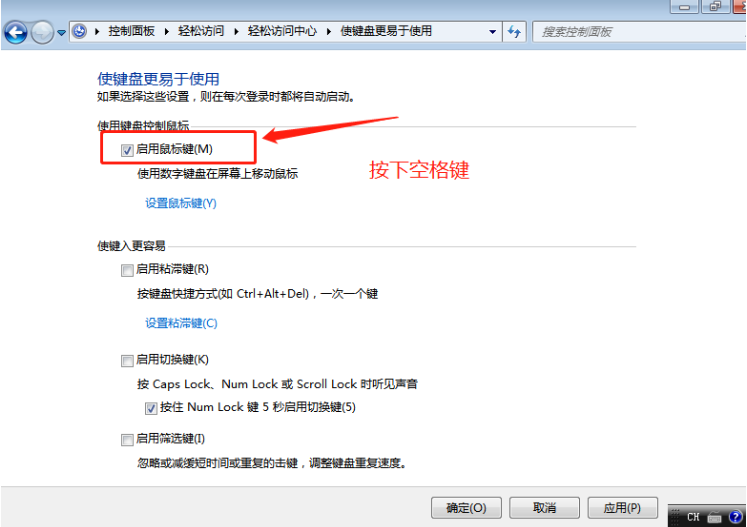Open the recent pages dropdown arrow
Screen dimensions: 747x527
61,32
